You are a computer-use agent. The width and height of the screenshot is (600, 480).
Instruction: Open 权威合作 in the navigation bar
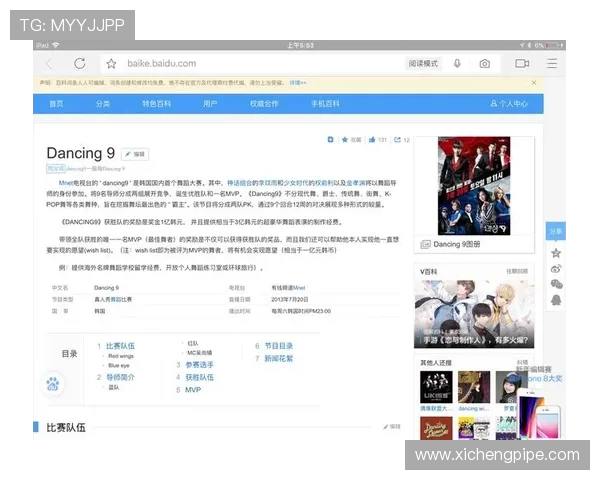(264, 104)
